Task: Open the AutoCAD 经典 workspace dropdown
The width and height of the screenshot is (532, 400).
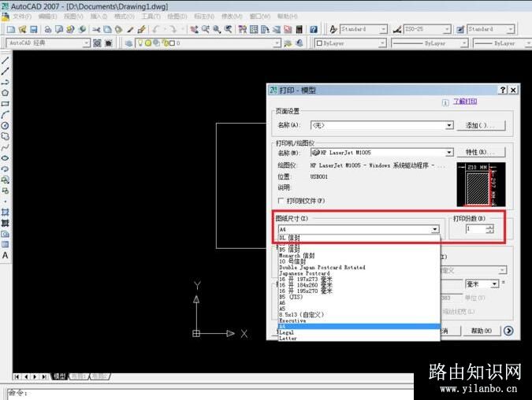Action: tap(86, 43)
